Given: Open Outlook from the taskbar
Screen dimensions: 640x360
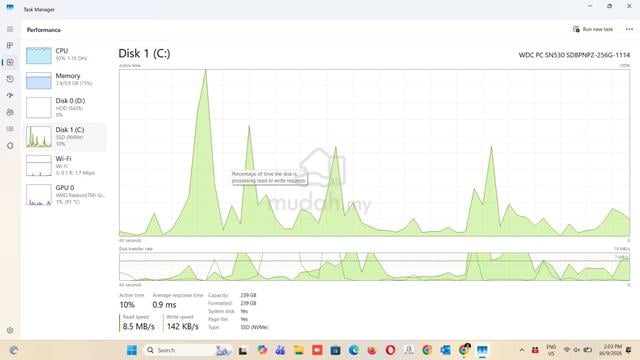Looking at the screenshot, I should [x=445, y=350].
